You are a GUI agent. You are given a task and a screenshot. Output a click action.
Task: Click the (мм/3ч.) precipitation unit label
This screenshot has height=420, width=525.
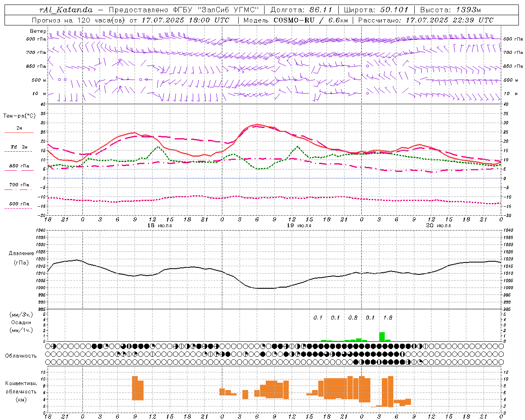click(21, 315)
